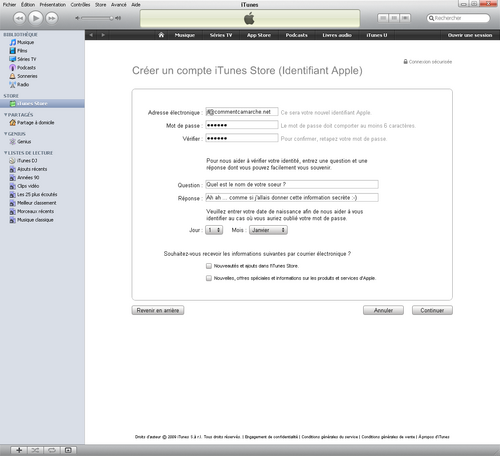Open the Avancé menu

tap(119, 5)
